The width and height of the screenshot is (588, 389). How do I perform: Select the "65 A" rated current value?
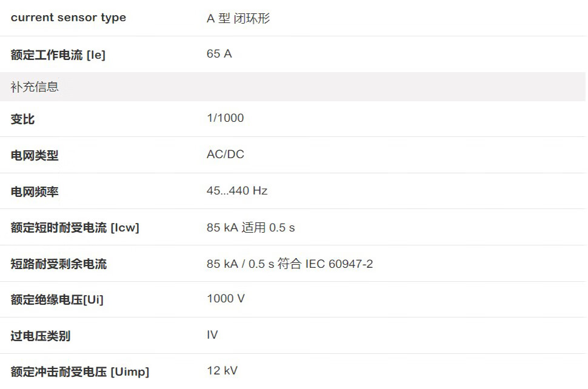point(219,54)
